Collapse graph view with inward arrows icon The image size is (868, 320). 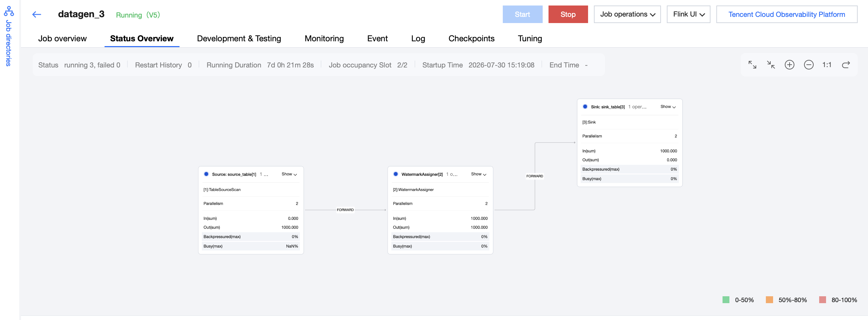click(x=771, y=65)
